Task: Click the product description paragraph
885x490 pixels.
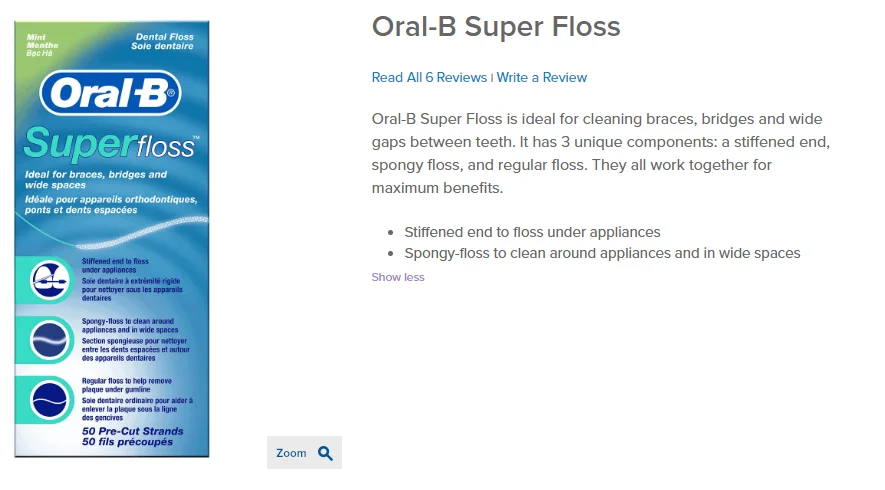Action: (x=600, y=153)
